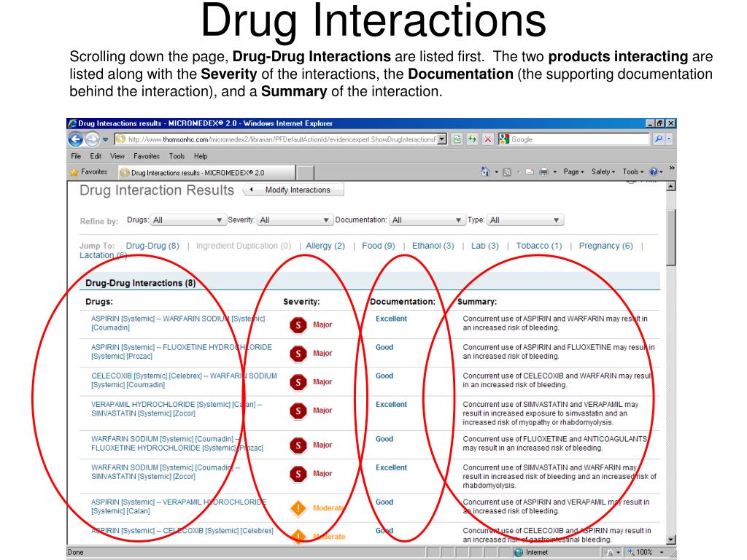Open the Drugs refine dropdown
This screenshot has height=560, width=747.
pyautogui.click(x=187, y=220)
